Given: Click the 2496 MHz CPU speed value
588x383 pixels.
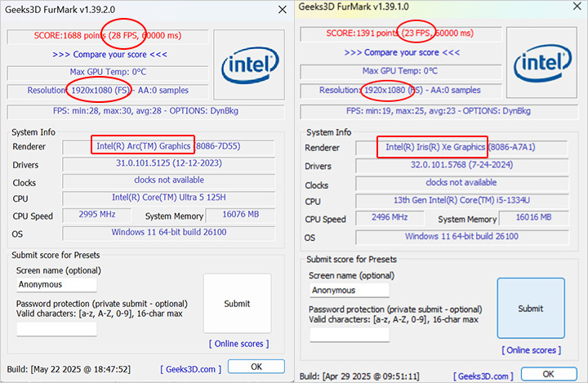Looking at the screenshot, I should tap(390, 217).
